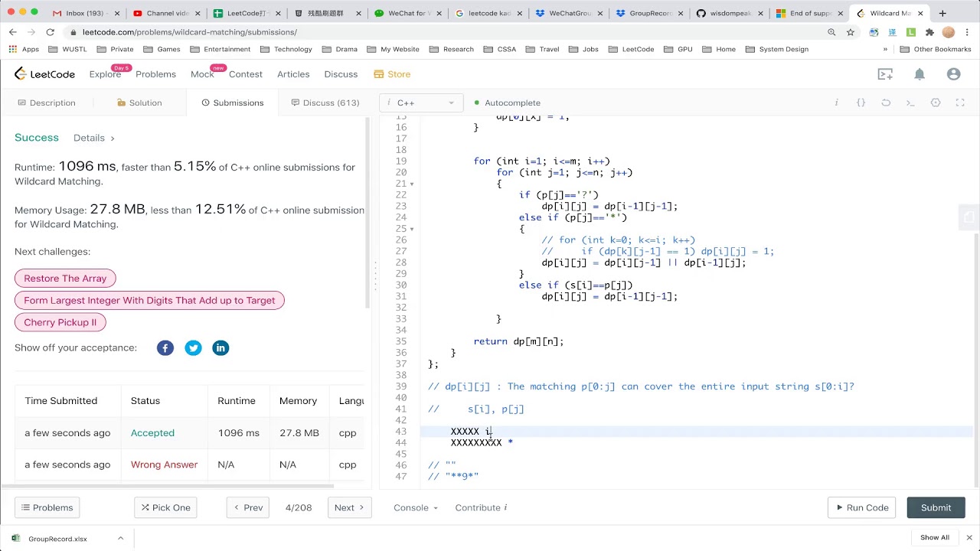980x551 pixels.
Task: Open the Problems list button
Action: click(x=47, y=507)
